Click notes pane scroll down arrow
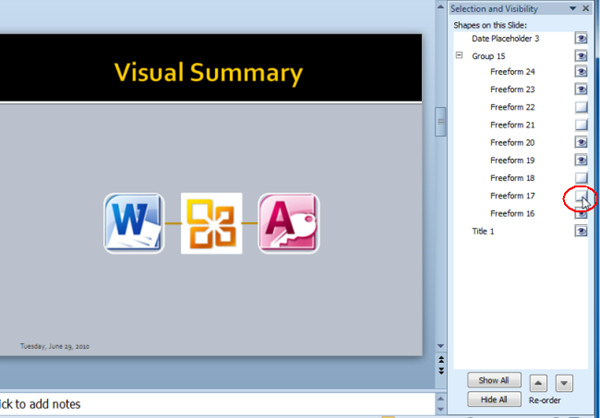 [440, 410]
